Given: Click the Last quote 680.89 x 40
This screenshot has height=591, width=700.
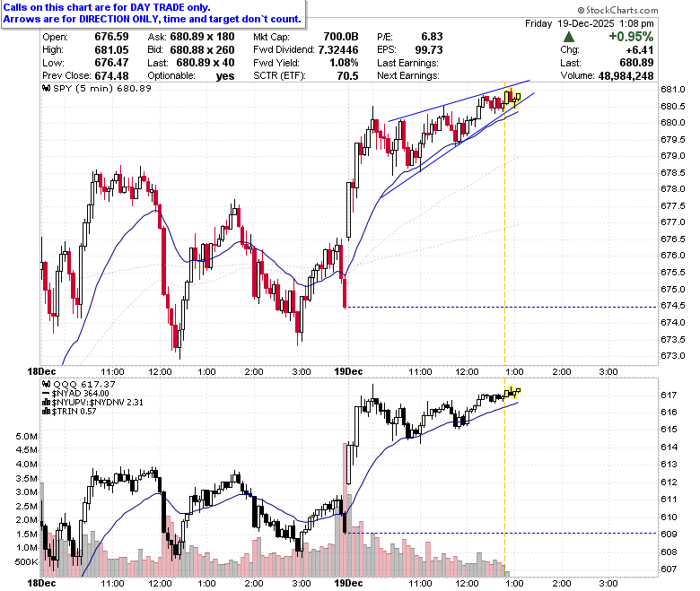Looking at the screenshot, I should (206, 63).
